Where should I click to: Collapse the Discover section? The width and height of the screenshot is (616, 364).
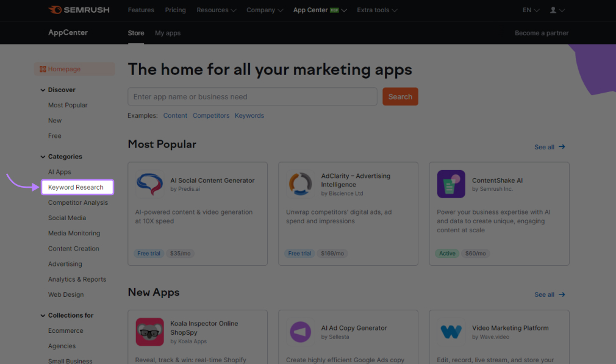click(x=43, y=90)
